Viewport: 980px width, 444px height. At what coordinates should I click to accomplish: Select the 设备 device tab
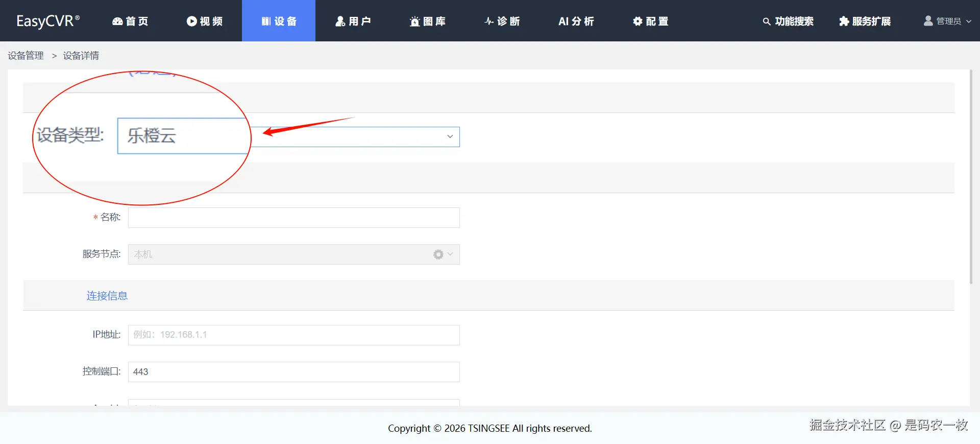(279, 21)
